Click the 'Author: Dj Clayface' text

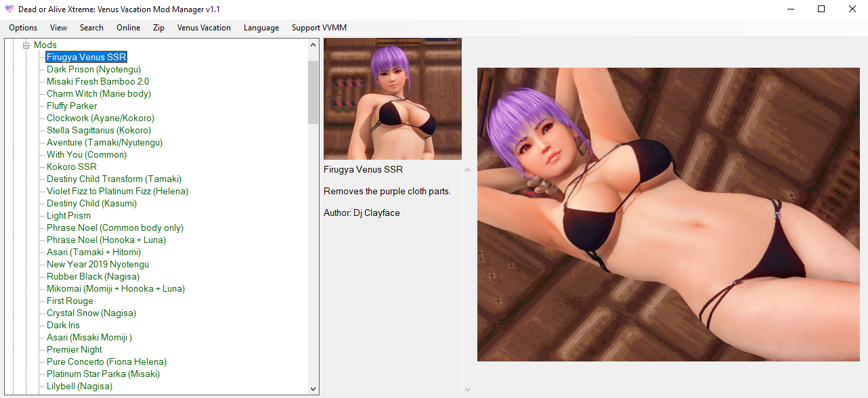[x=362, y=213]
